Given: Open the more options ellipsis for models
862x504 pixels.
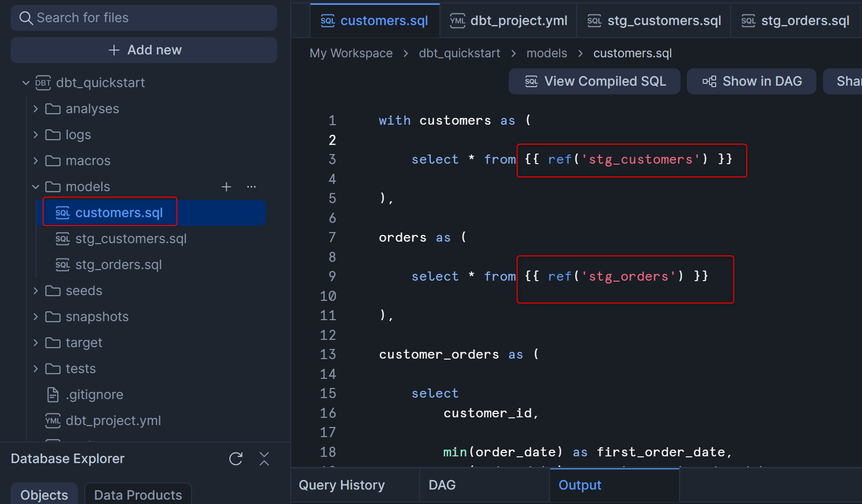Looking at the screenshot, I should pos(251,187).
